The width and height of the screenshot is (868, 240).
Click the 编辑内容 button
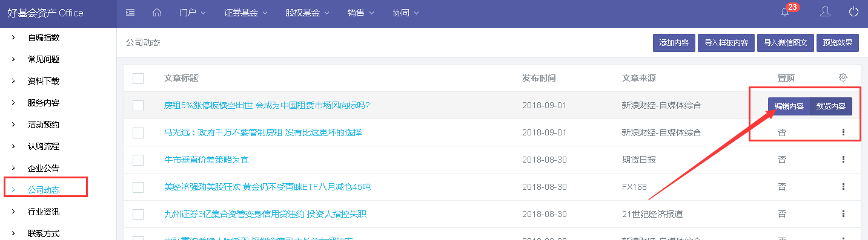point(789,106)
